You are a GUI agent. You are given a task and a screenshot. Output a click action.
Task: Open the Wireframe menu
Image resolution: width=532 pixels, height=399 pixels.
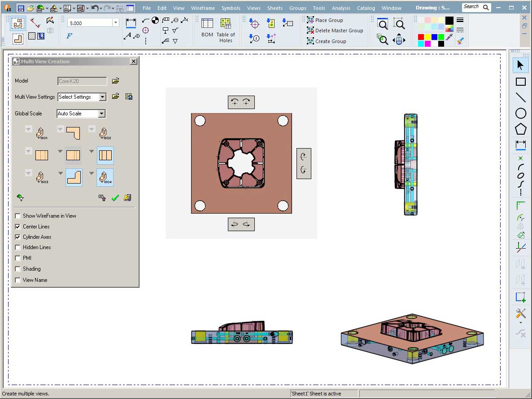(202, 8)
